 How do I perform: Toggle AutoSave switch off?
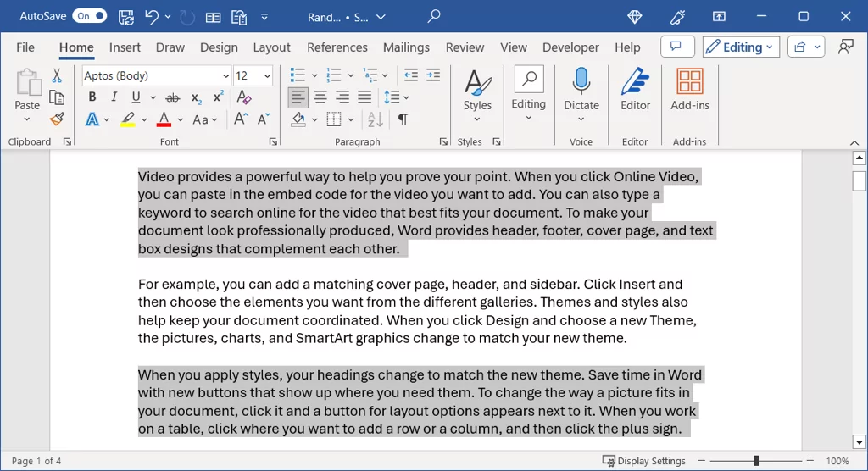point(90,16)
